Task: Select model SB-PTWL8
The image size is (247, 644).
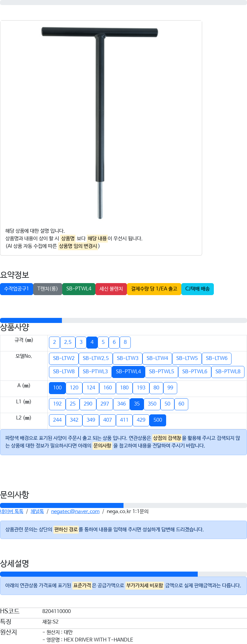Action: [228, 372]
